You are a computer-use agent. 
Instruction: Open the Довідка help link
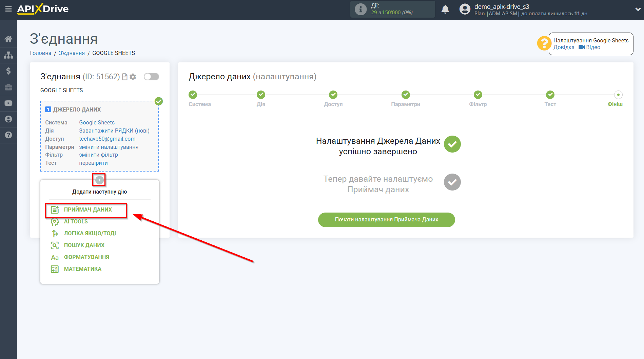564,47
